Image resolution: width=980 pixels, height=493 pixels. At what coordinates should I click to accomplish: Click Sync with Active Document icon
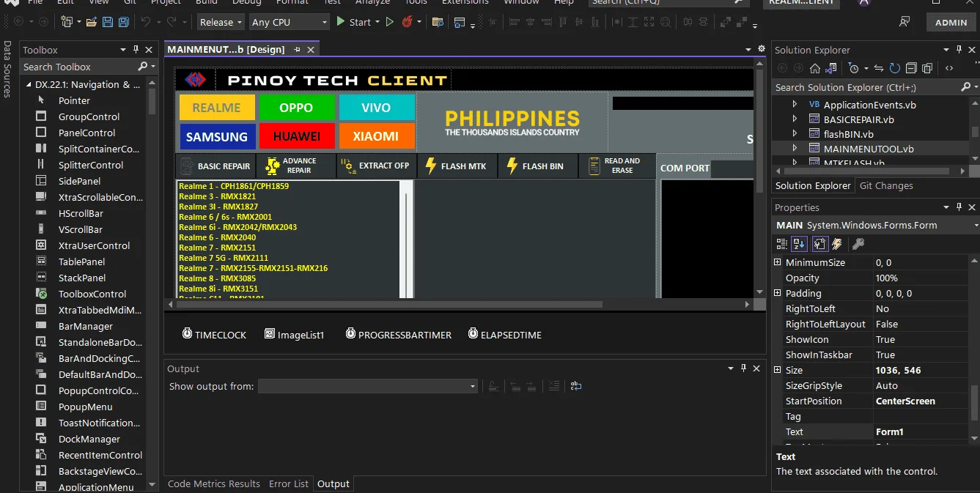[x=878, y=68]
